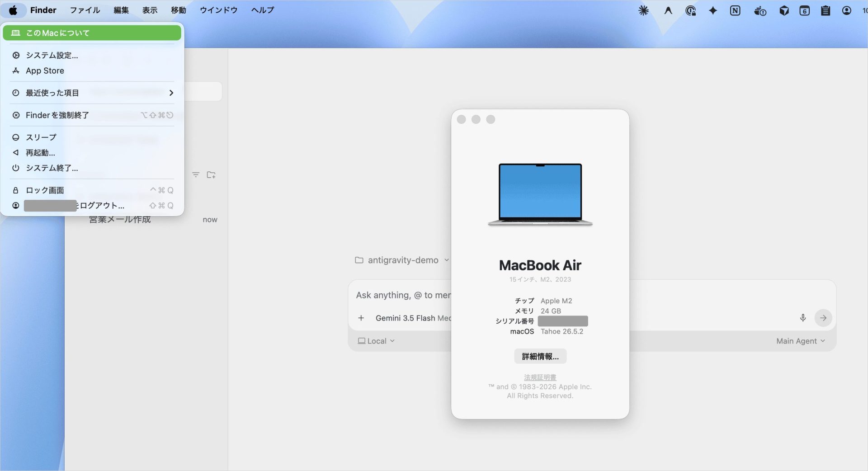Open App Store from Apple menu
This screenshot has width=868, height=471.
[92, 71]
